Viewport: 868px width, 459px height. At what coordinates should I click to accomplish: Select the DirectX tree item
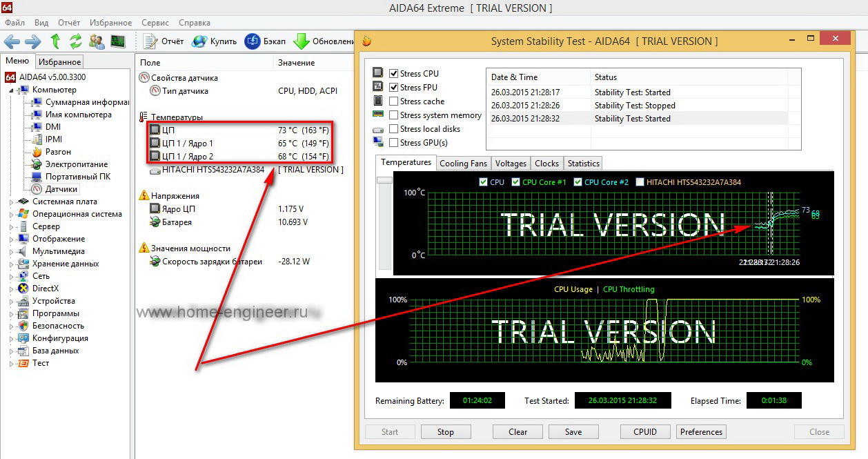[39, 288]
